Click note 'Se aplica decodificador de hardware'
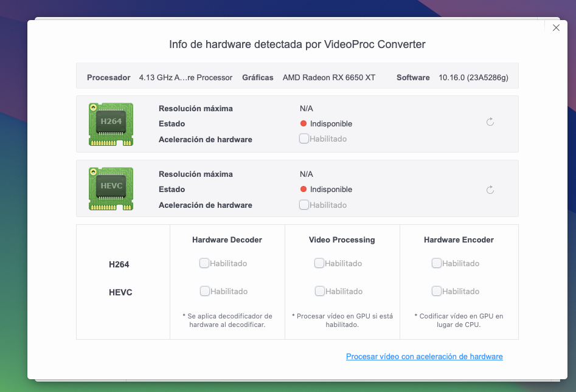This screenshot has width=576, height=392. pos(227,320)
